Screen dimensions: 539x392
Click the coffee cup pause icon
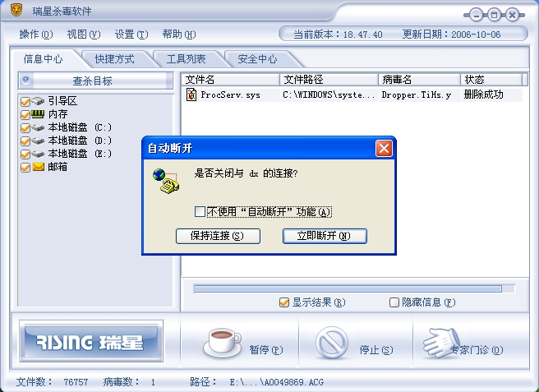222,343
